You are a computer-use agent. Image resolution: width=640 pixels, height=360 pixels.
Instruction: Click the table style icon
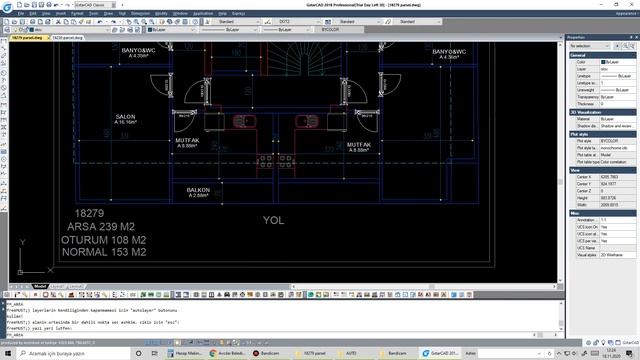[x=328, y=22]
